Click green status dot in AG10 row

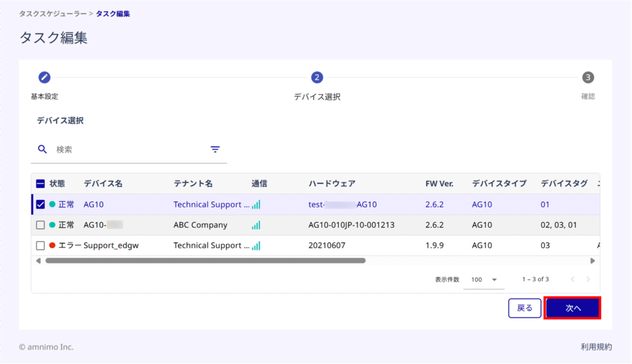pyautogui.click(x=52, y=204)
